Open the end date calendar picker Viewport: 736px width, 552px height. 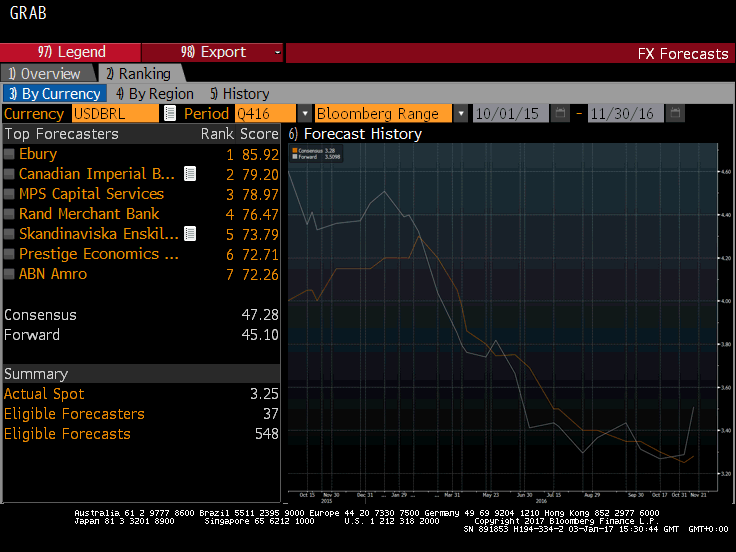pos(675,113)
